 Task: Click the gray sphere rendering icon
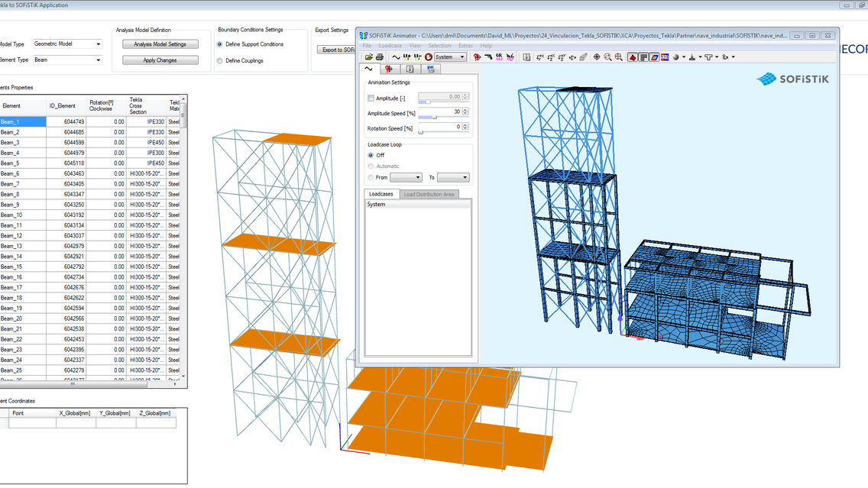click(676, 57)
